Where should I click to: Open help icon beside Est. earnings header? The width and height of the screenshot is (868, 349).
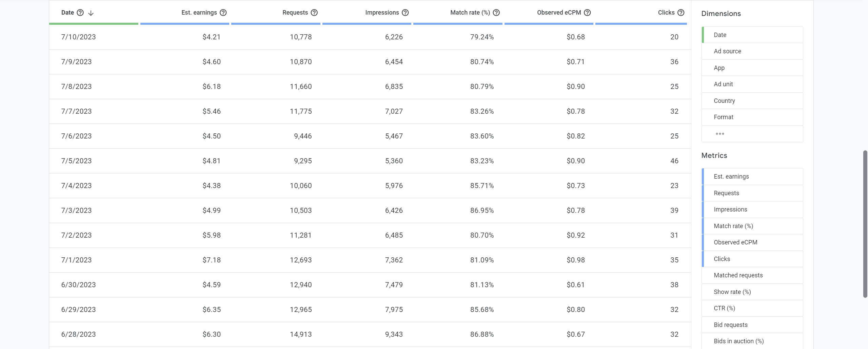223,13
